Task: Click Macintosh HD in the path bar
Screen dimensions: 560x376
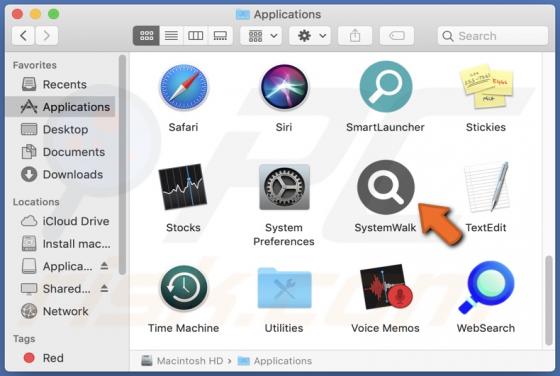Action: click(182, 361)
